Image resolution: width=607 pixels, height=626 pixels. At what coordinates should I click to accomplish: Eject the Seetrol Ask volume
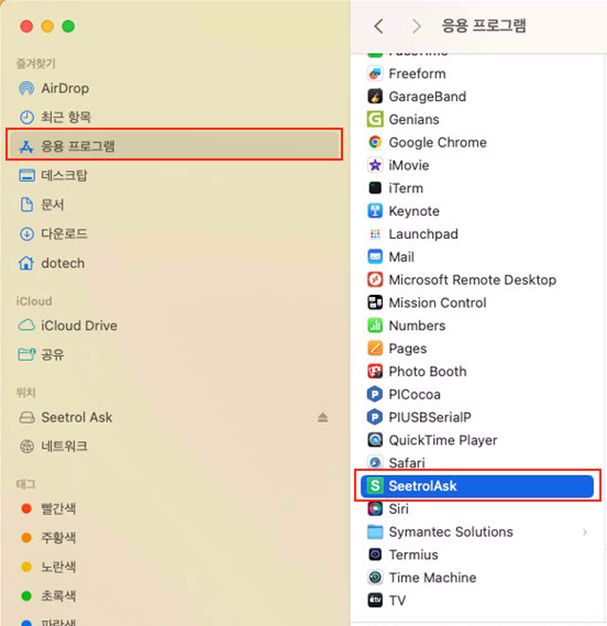323,417
